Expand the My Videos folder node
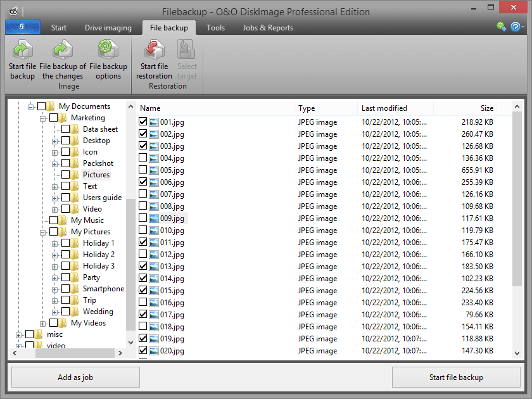This screenshot has height=399, width=532. (42, 324)
